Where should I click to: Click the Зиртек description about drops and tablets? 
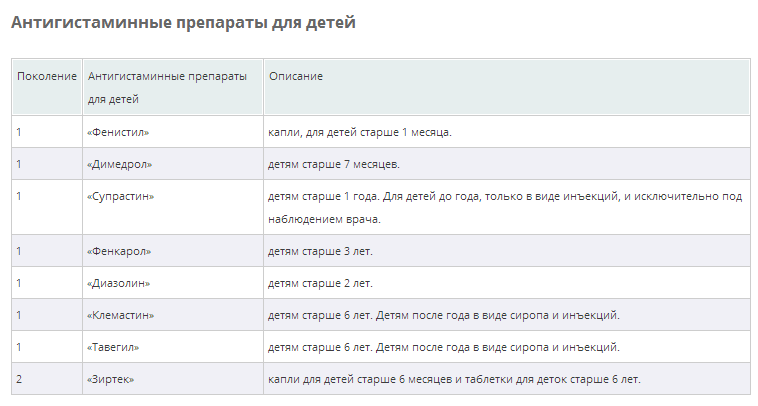(453, 379)
